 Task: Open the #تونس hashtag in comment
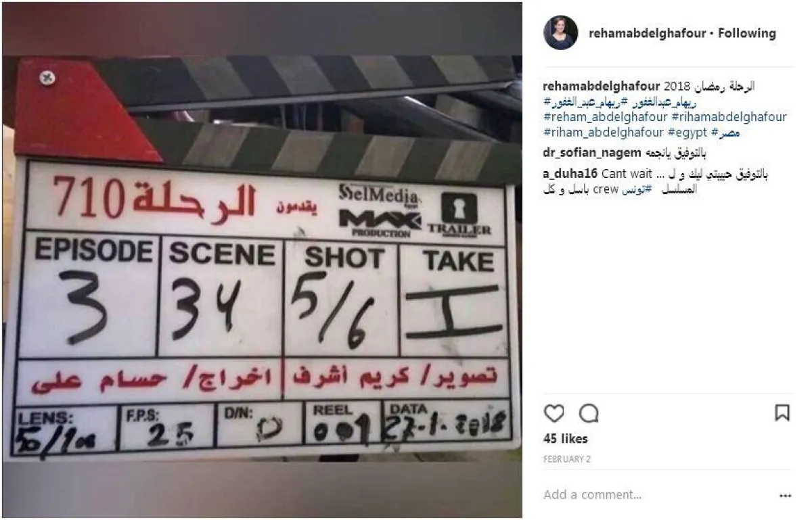pos(638,190)
